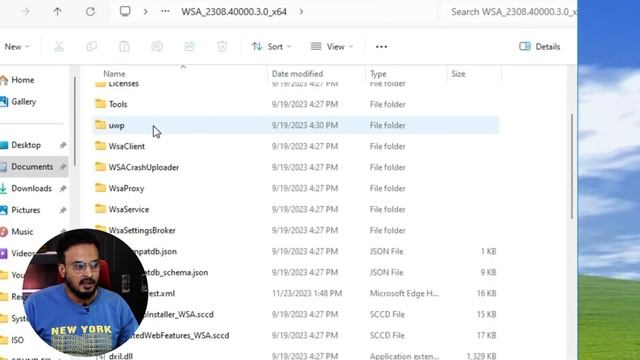Open the ISO folder in the sidebar
Viewport: 640px width, 360px height.
tap(17, 340)
